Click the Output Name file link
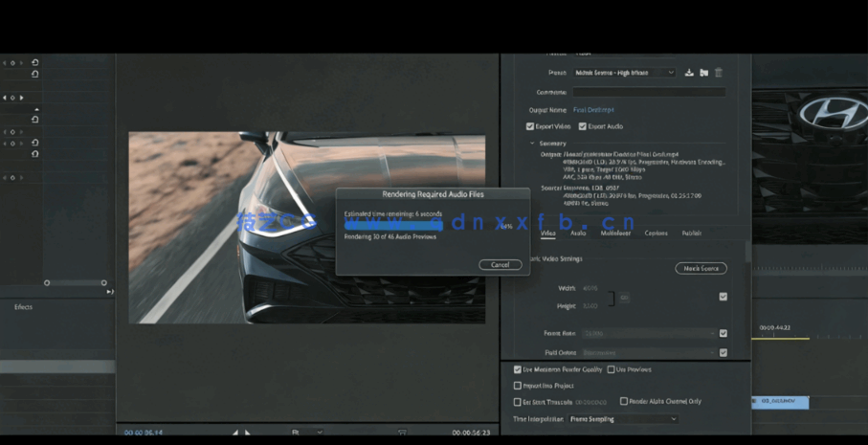The width and height of the screenshot is (868, 445). tap(593, 110)
